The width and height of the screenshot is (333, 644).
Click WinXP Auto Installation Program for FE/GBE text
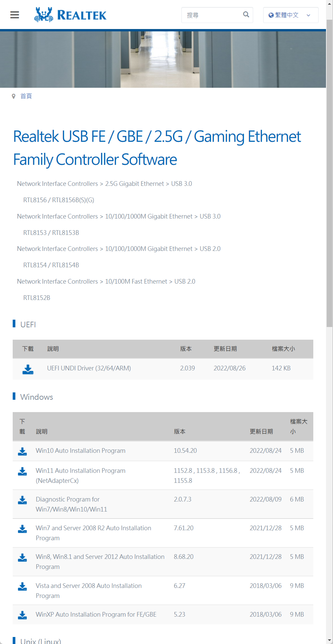[x=96, y=614]
